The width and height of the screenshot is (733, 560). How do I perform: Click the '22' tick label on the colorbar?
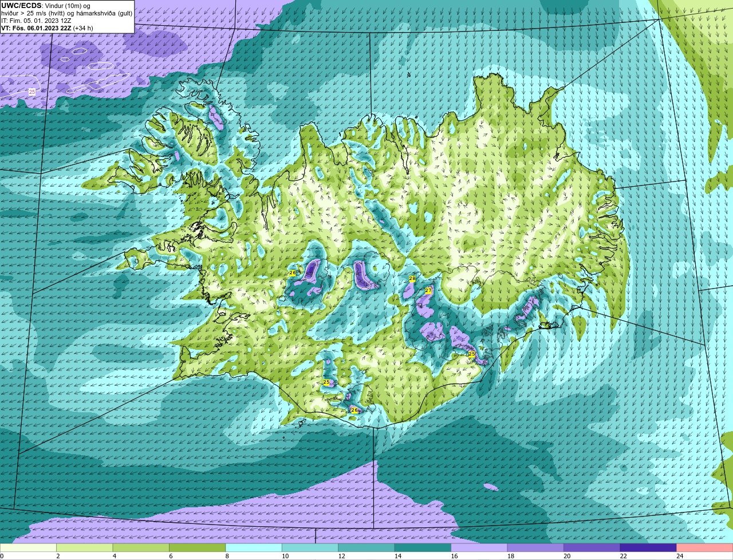(x=623, y=556)
